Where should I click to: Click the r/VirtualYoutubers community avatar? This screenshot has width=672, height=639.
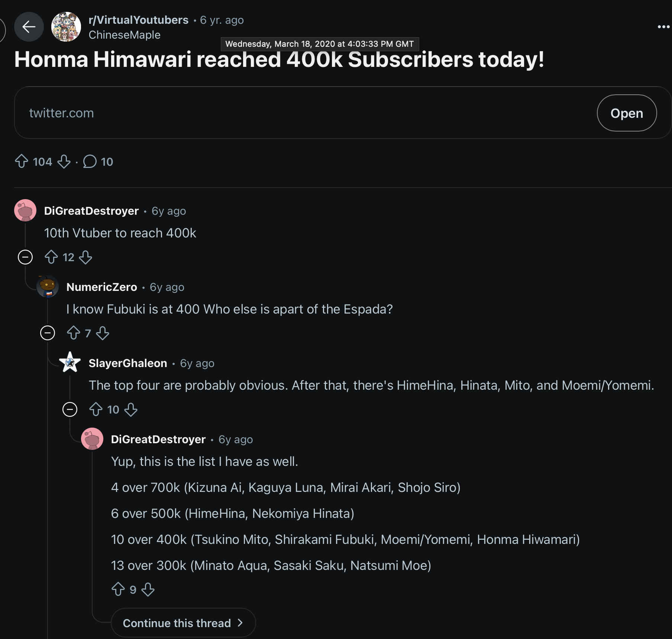(66, 27)
